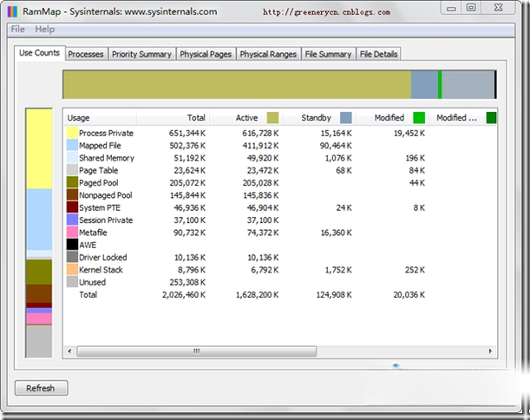The width and height of the screenshot is (530, 420).
Task: Select the Nonpaged Pool row label
Action: (106, 195)
